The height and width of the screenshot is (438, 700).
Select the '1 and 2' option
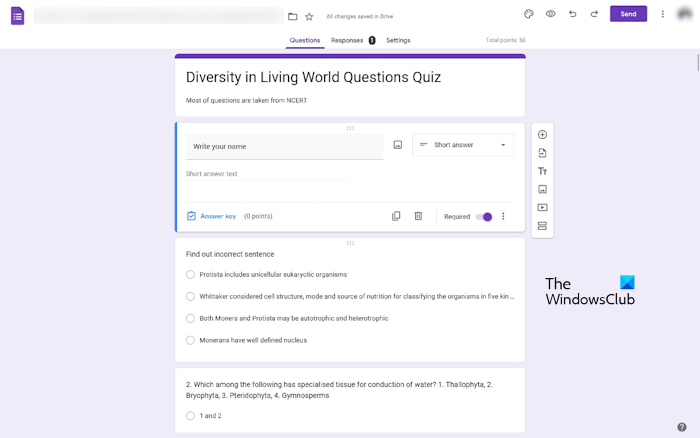[x=190, y=416]
